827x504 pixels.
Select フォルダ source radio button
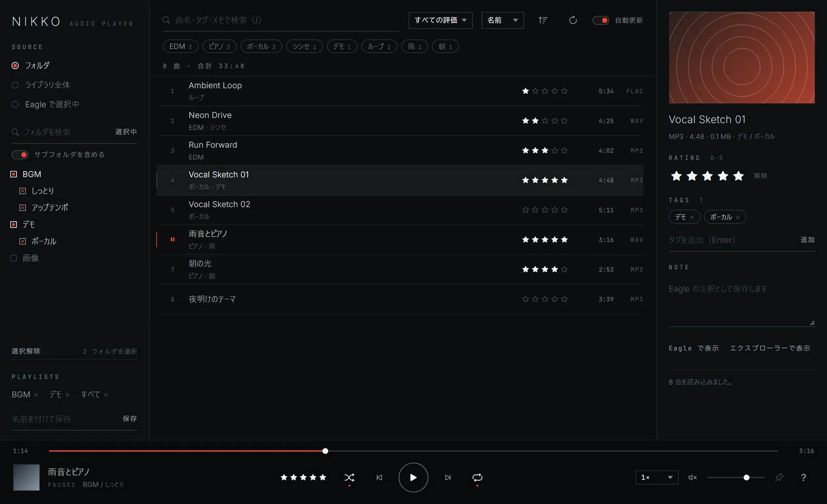15,66
